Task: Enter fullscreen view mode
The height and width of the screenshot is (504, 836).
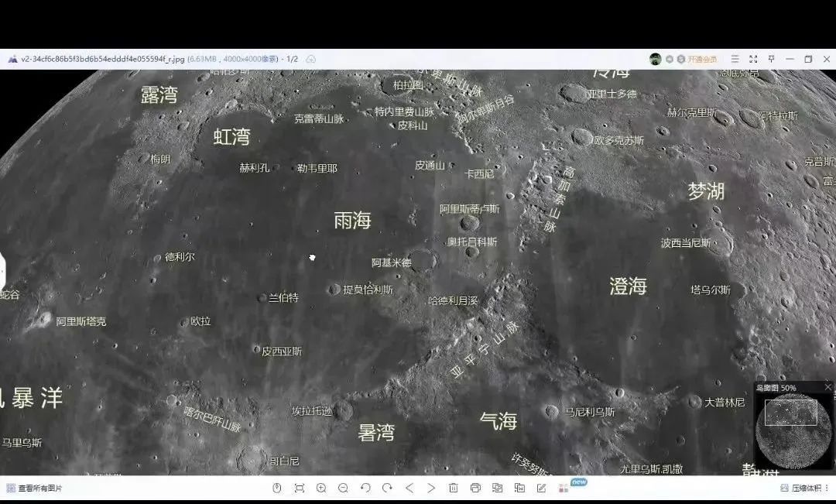Action: [752, 59]
